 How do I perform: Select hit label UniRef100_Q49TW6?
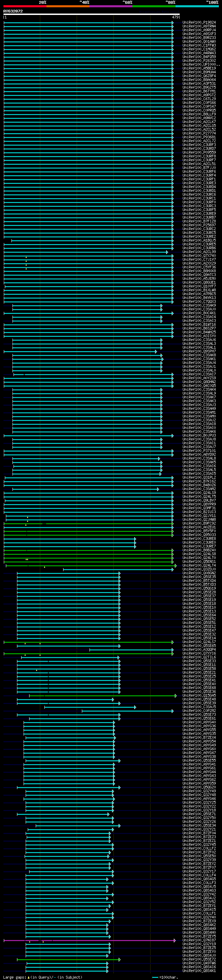pyautogui.click(x=199, y=963)
